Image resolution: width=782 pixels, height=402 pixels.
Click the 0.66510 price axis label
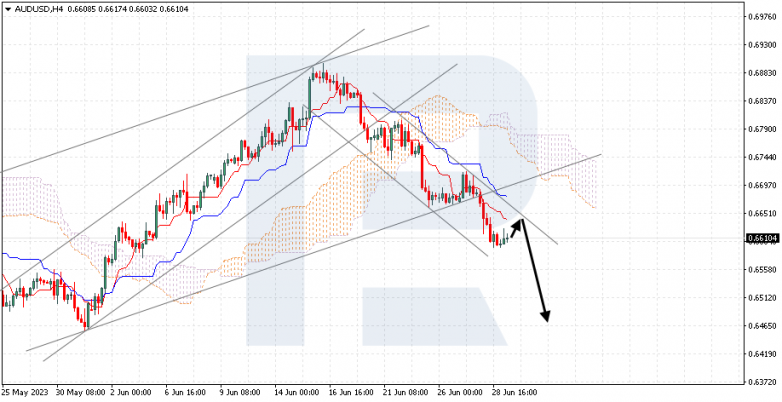[x=762, y=213]
